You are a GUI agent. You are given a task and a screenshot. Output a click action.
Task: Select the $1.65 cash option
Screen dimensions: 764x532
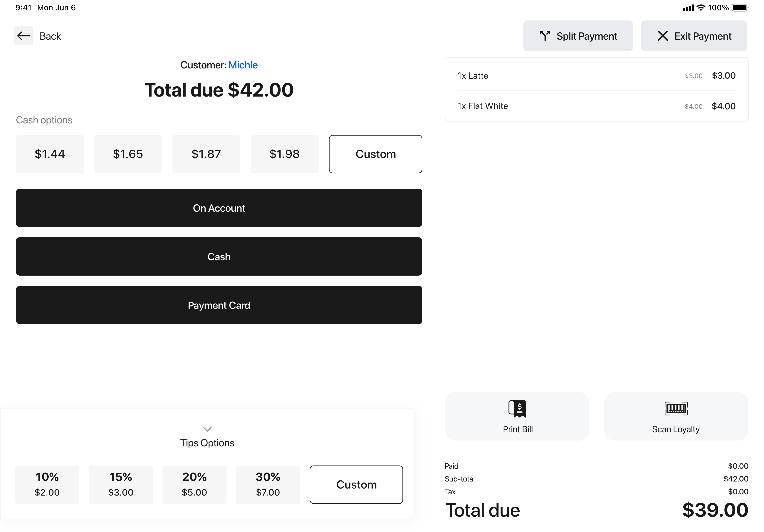(128, 154)
